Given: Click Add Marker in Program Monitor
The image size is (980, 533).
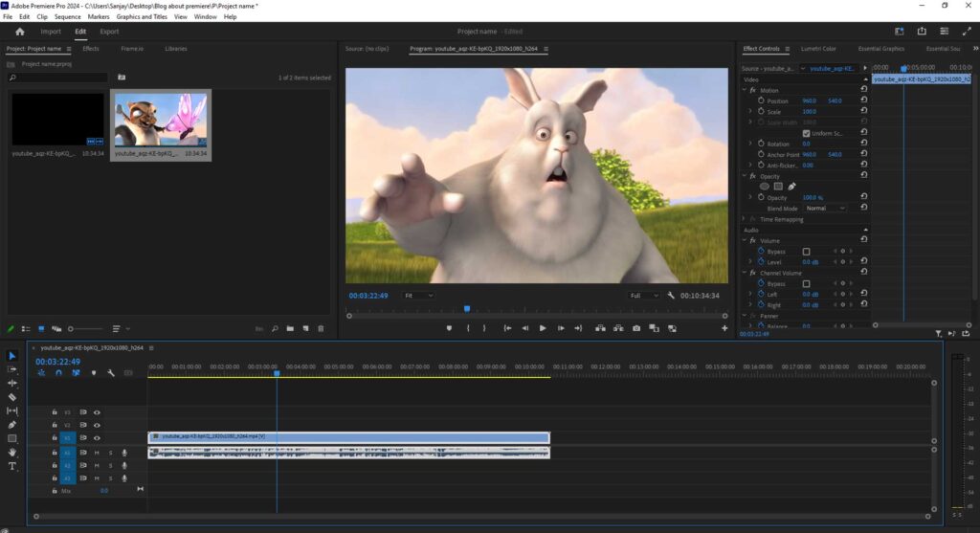Looking at the screenshot, I should click(449, 328).
